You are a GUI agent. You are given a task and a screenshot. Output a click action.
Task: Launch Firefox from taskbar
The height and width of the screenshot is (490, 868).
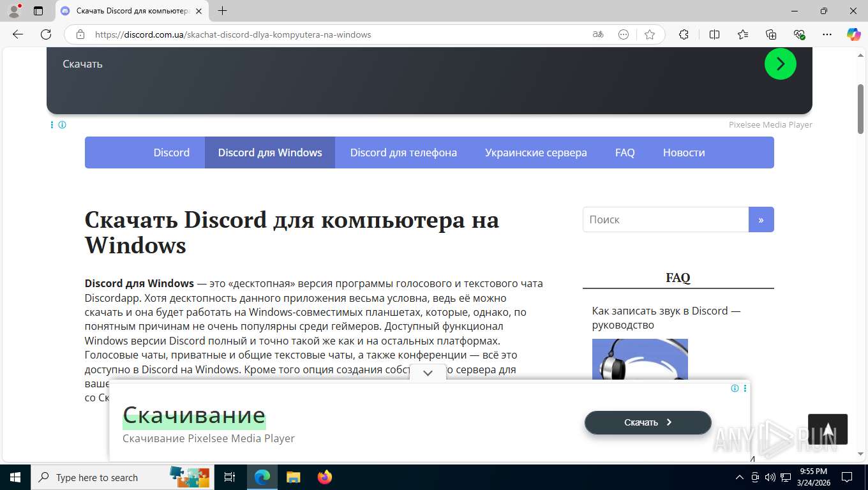(325, 477)
